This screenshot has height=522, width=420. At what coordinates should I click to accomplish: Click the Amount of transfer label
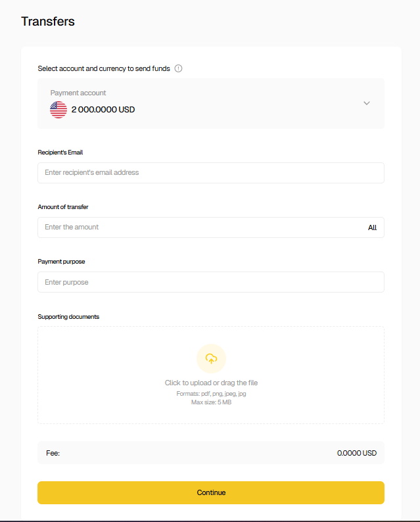[63, 207]
